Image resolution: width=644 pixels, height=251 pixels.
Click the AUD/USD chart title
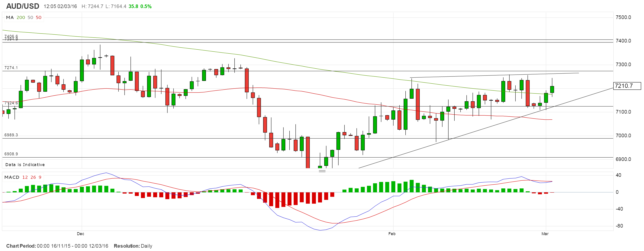tap(23, 6)
